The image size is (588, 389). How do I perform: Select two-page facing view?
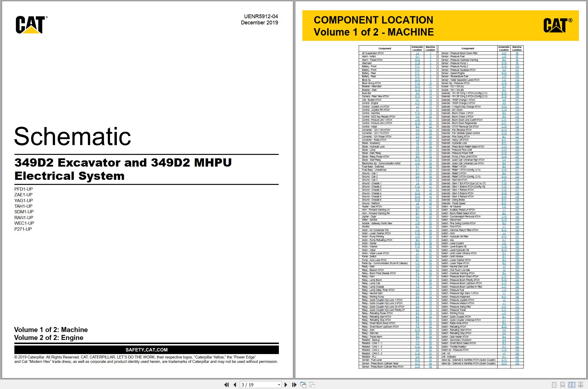[572, 385]
